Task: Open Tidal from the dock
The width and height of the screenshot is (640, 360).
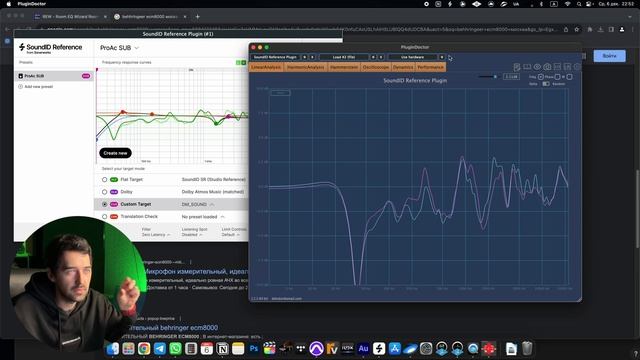Action: [301, 349]
